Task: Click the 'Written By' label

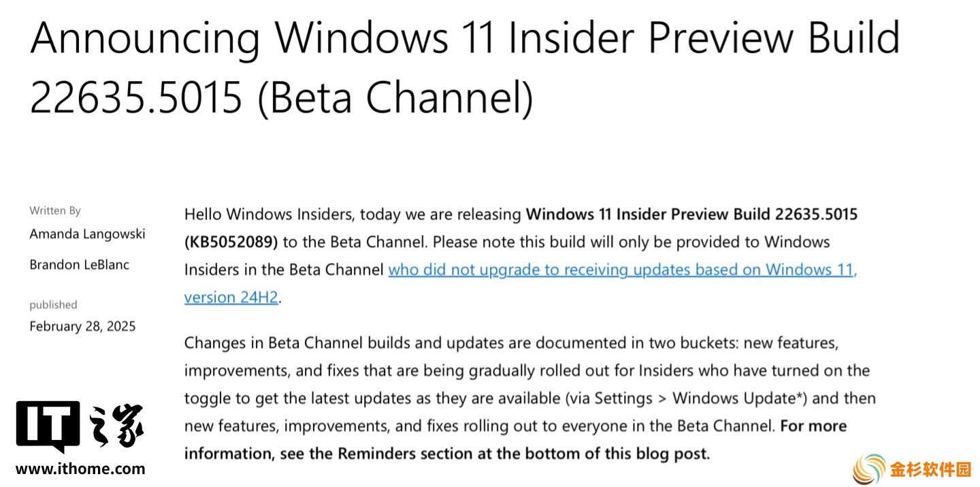Action: coord(55,210)
